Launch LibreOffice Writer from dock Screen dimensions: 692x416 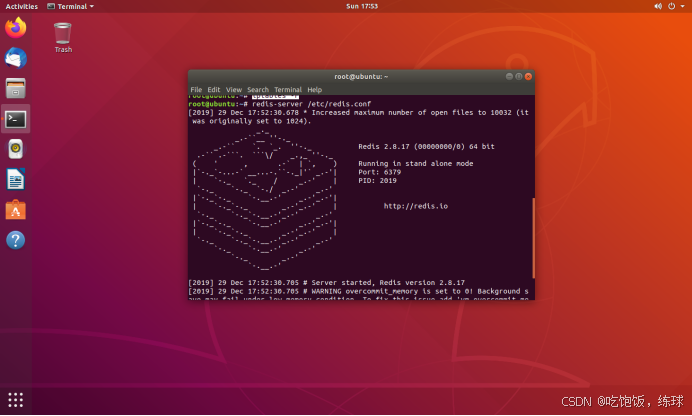click(15, 180)
